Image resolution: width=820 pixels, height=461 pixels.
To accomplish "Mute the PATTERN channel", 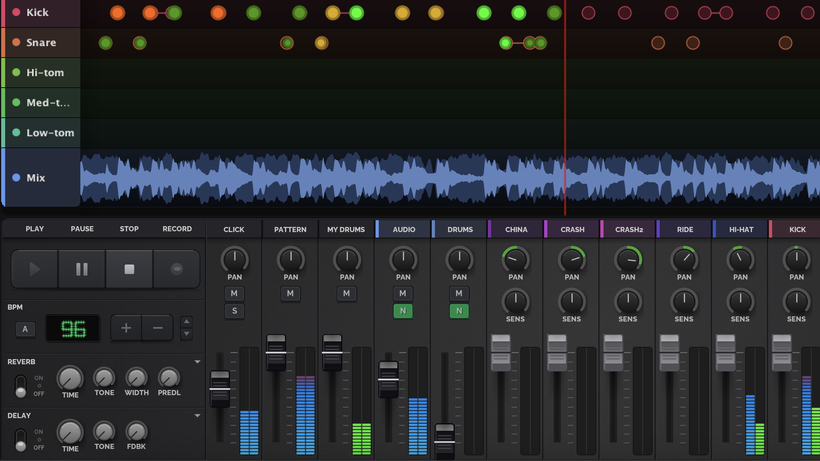I will [290, 294].
